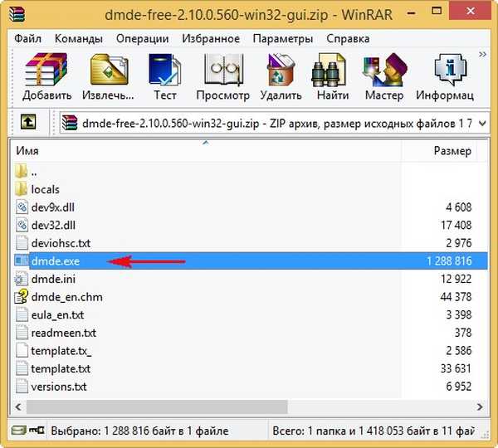The height and width of the screenshot is (448, 498).
Task: Click the dev32.dll file icon
Action: (22, 225)
